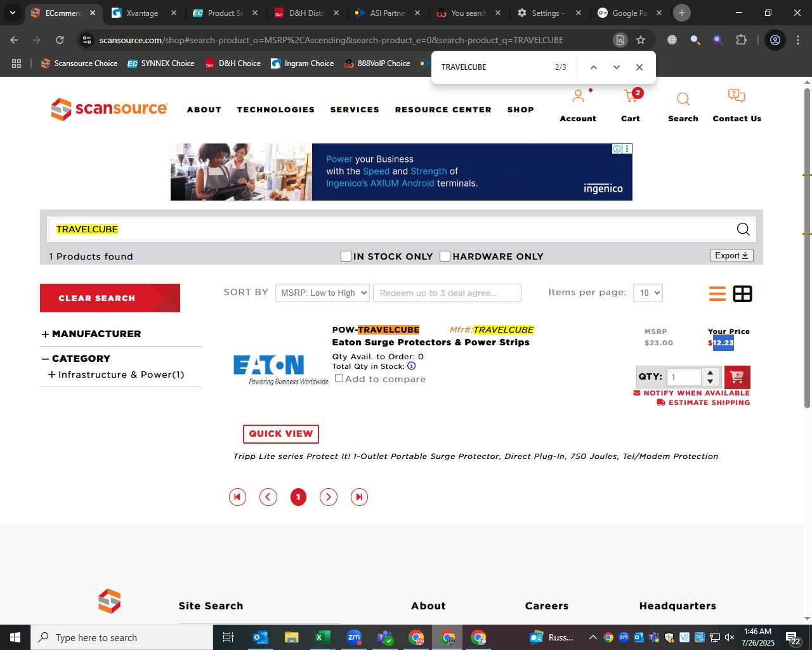The image size is (812, 650).
Task: Open Ingram Choice bookmark
Action: click(302, 63)
